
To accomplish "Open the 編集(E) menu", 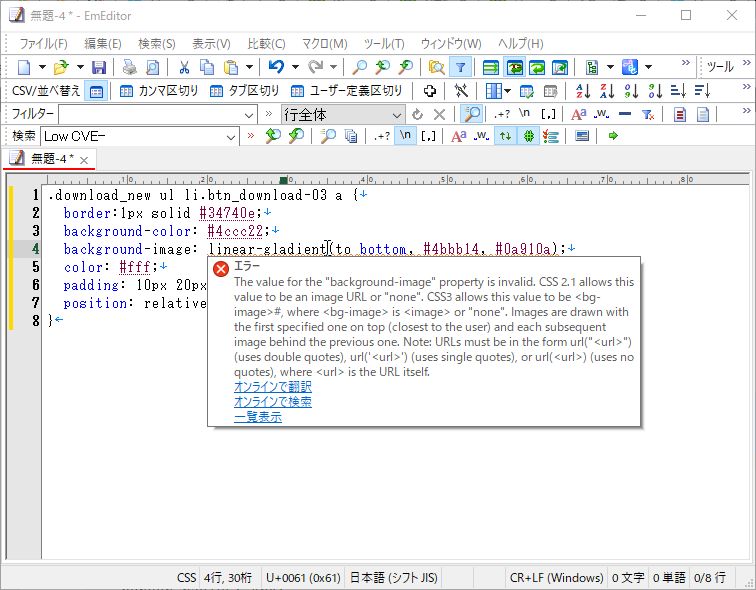I will [103, 44].
